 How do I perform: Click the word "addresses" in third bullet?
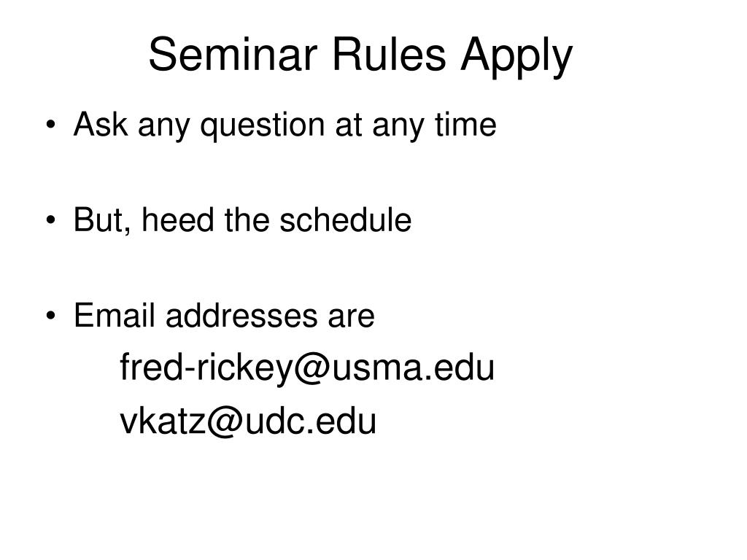[x=241, y=315]
